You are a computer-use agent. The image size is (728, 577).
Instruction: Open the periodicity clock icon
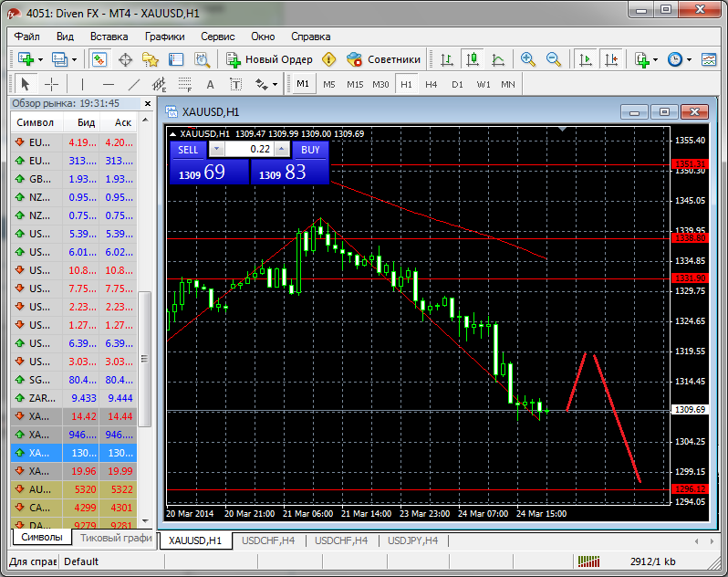[x=675, y=59]
